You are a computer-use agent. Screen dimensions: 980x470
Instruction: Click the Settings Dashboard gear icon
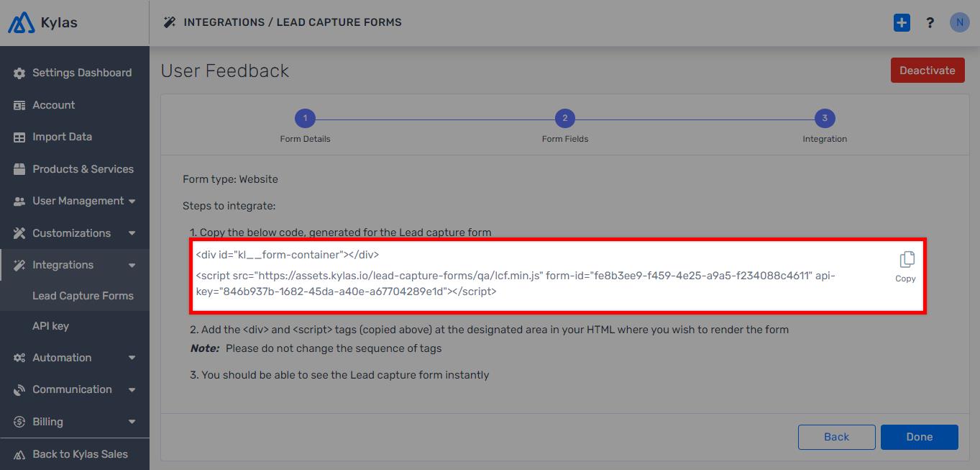(19, 73)
